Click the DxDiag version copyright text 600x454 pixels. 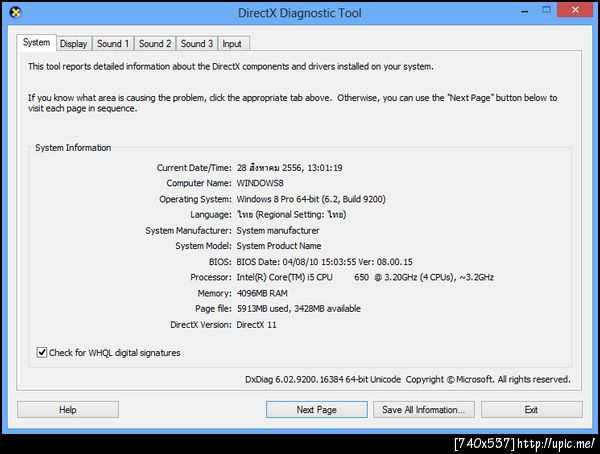[408, 379]
